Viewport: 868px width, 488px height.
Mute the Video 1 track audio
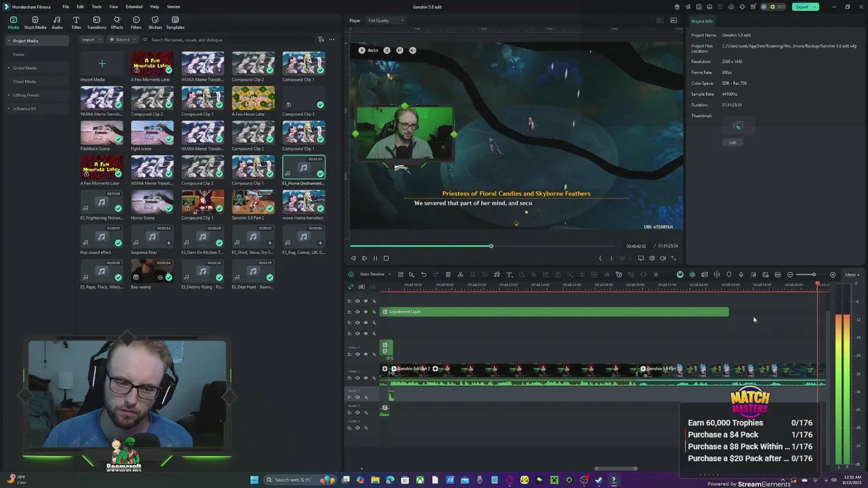pyautogui.click(x=357, y=378)
